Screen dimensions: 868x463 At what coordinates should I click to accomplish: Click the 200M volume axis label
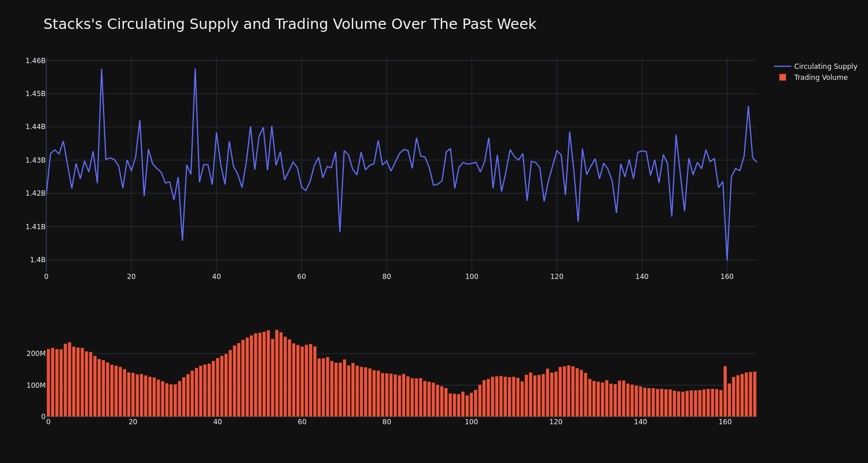[36, 354]
